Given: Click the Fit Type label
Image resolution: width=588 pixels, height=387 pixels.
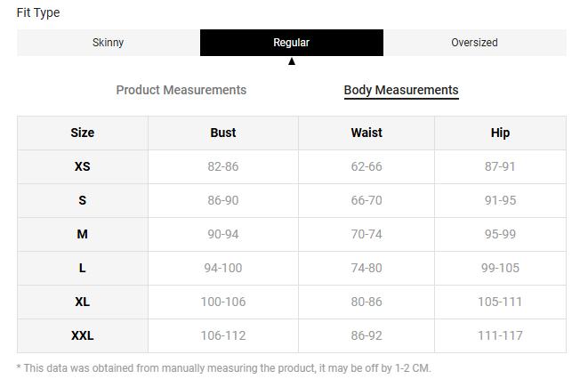Looking at the screenshot, I should click(38, 12).
